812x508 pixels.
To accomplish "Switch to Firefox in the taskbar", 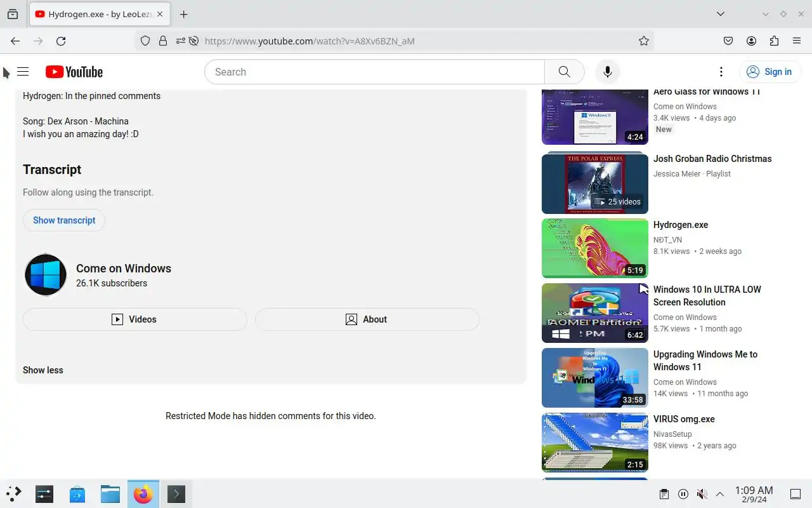I will (143, 493).
